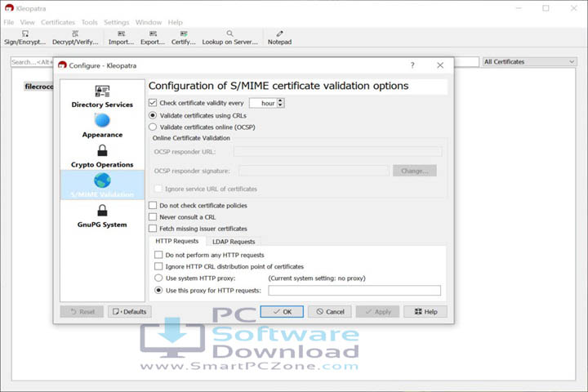Toggle Ignore service URL of certificates
This screenshot has width=588, height=392.
(158, 189)
